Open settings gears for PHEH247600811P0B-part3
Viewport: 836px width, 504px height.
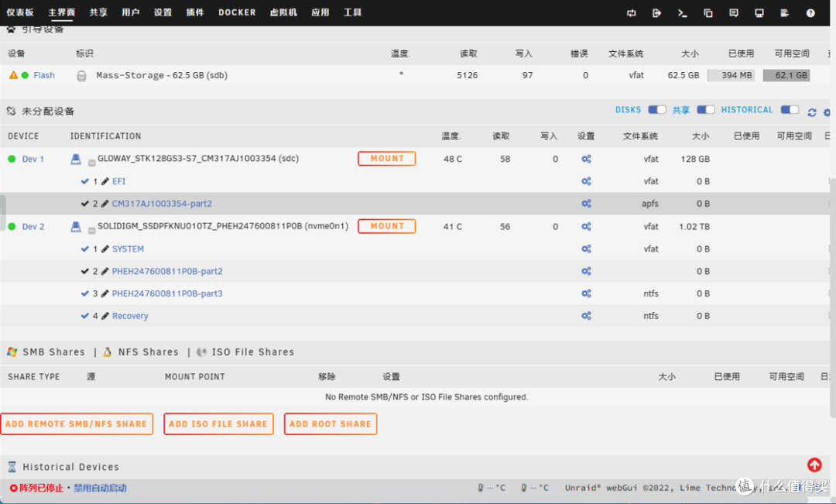[x=586, y=294]
